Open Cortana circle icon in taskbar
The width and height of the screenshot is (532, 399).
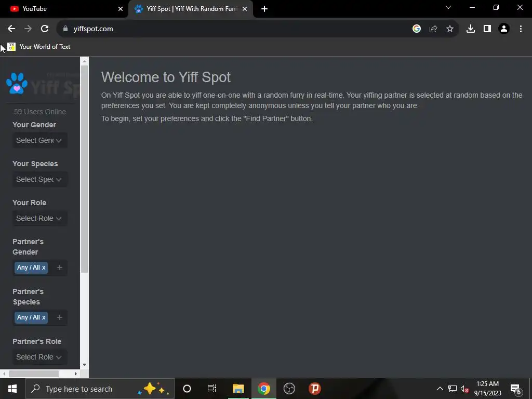(187, 389)
